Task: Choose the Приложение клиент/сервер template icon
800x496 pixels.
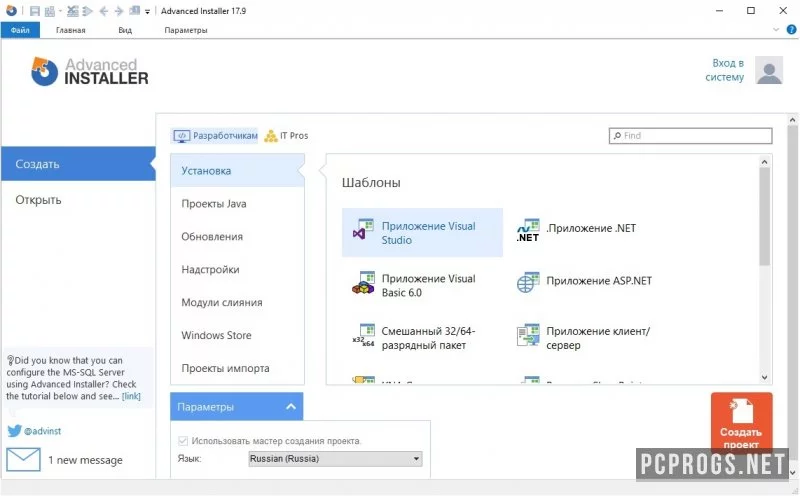Action: point(528,335)
